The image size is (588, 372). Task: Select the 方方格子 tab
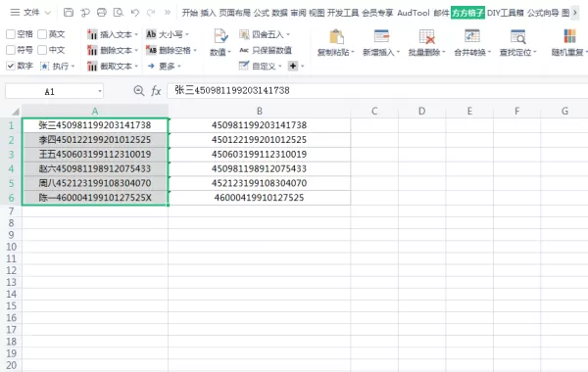[467, 13]
